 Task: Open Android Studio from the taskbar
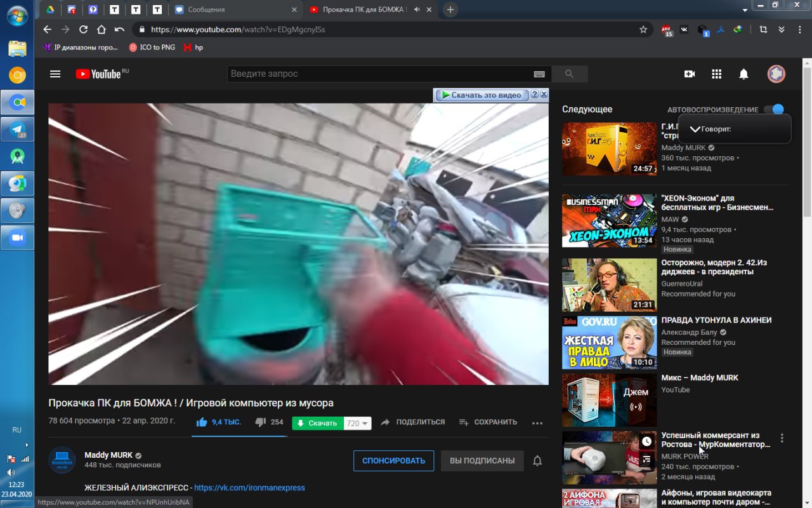point(17,156)
